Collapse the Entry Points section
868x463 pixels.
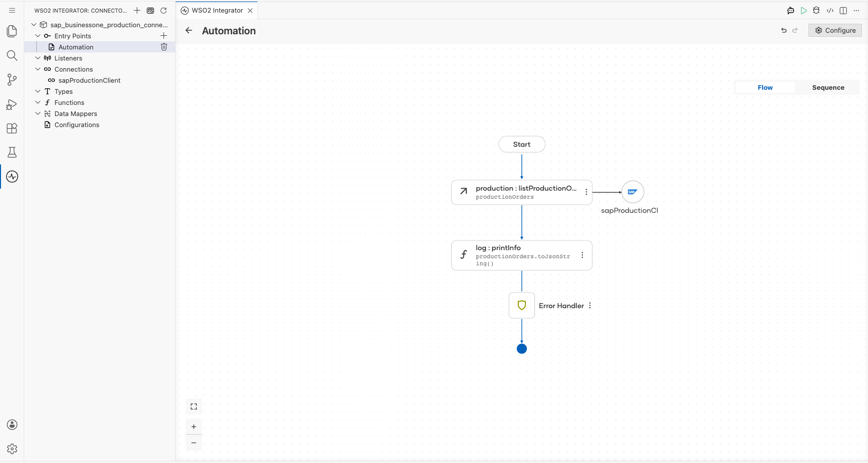(38, 36)
